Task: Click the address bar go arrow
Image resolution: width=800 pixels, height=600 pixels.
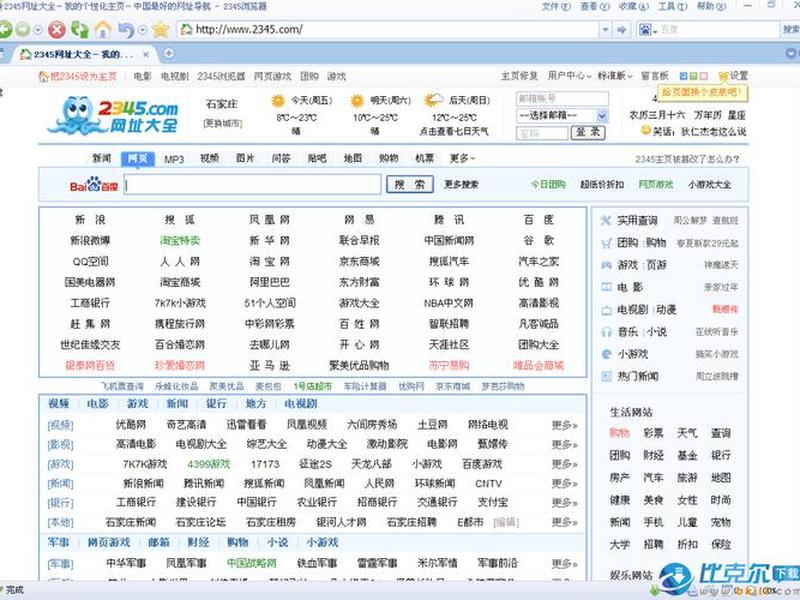Action: pyautogui.click(x=621, y=30)
